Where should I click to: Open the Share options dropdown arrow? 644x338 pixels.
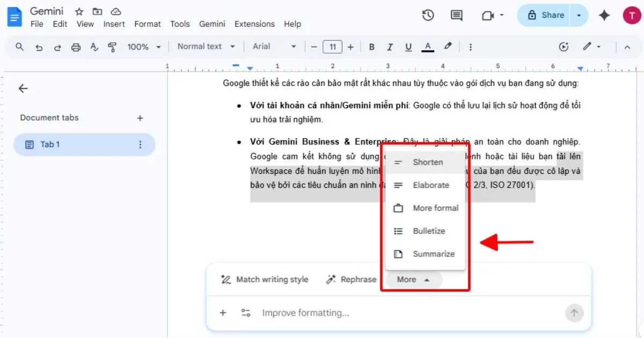(579, 16)
